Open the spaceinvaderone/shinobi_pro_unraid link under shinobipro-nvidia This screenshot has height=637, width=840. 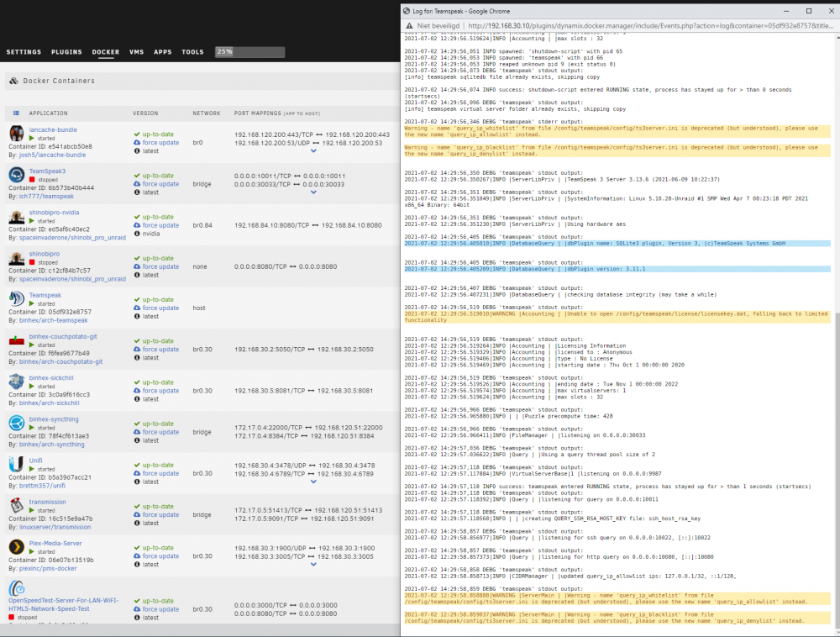tap(73, 237)
